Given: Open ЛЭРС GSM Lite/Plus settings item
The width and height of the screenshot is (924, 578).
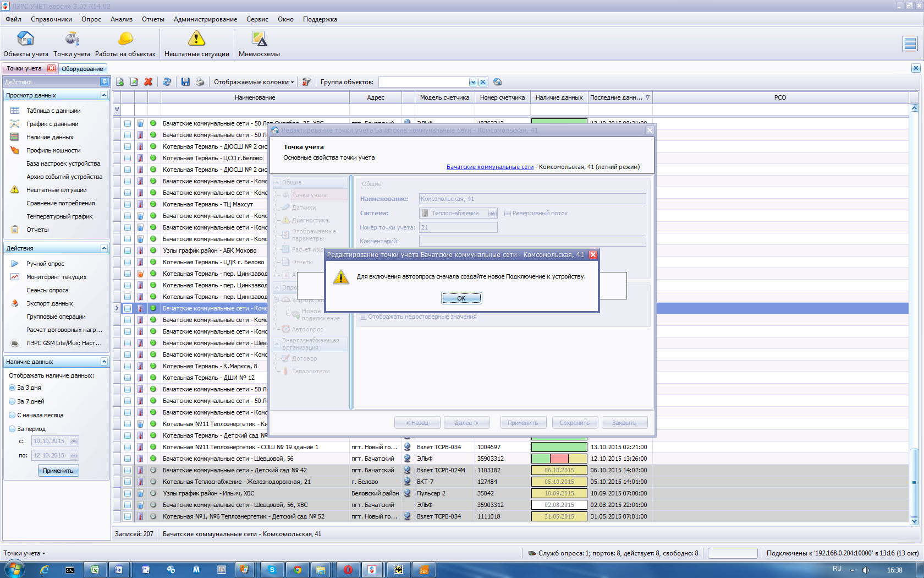Looking at the screenshot, I should click(64, 343).
